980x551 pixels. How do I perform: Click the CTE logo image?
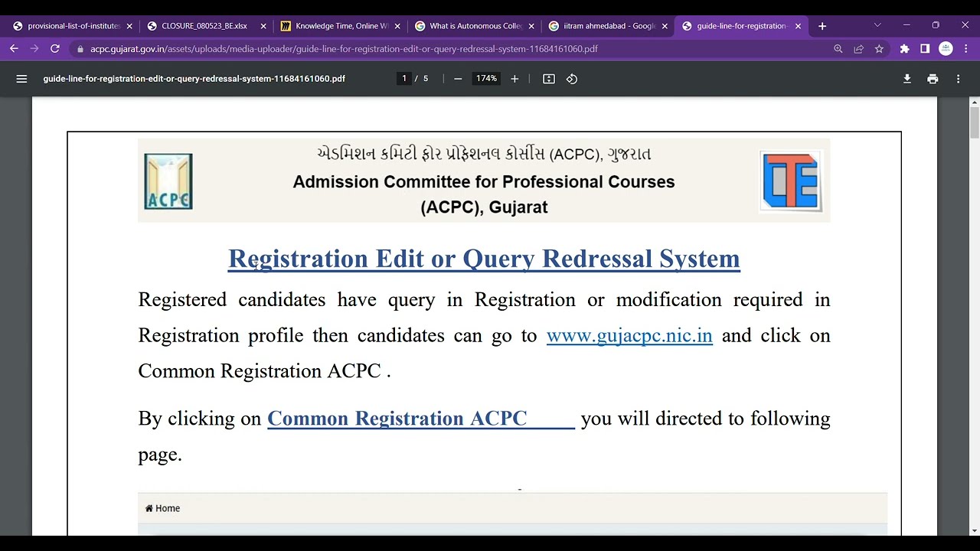coord(791,181)
